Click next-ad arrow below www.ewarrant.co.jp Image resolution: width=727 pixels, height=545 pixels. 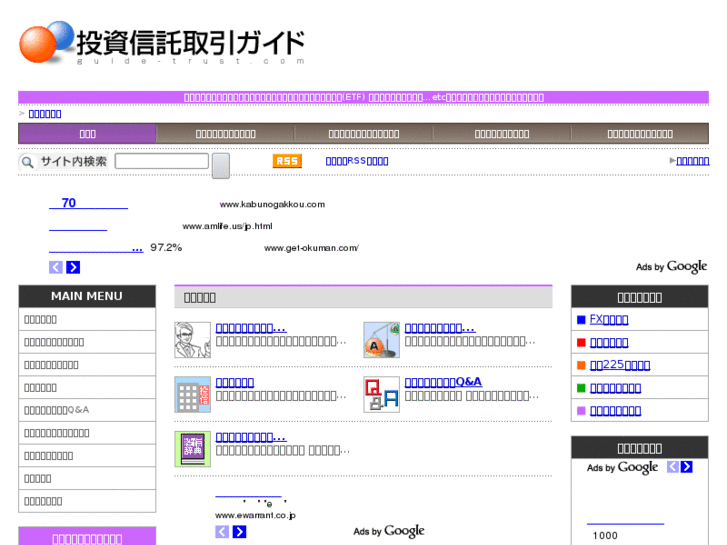(239, 532)
